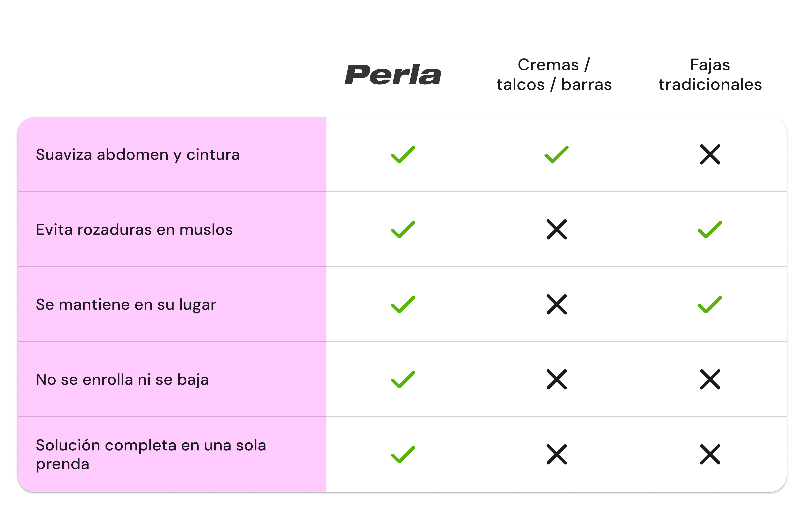This screenshot has width=798, height=532.
Task: Click Perla's checkmark for Solución completa row
Action: 403,454
